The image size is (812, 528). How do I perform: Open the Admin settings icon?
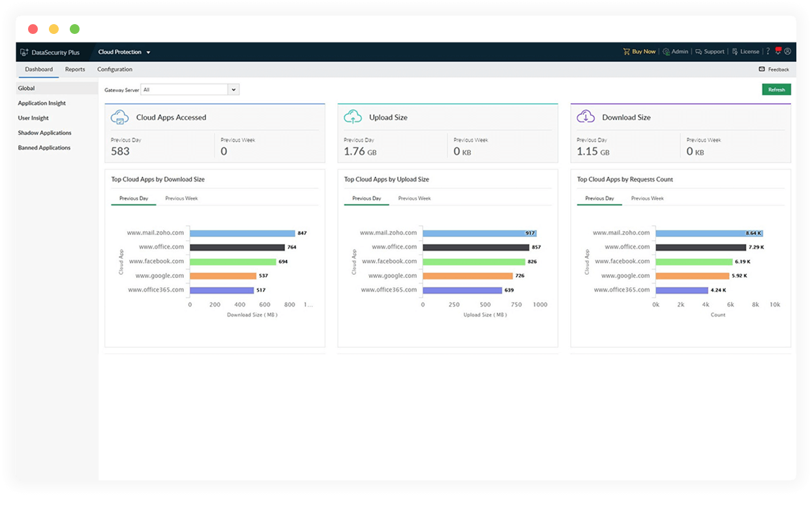tap(666, 52)
